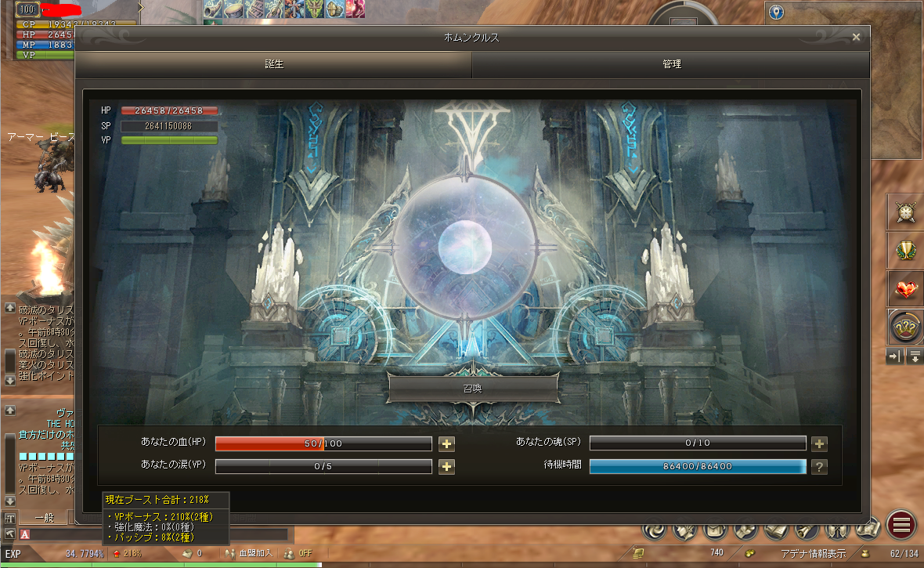Image resolution: width=924 pixels, height=568 pixels.
Task: Open the backpack inventory icon
Action: click(716, 530)
